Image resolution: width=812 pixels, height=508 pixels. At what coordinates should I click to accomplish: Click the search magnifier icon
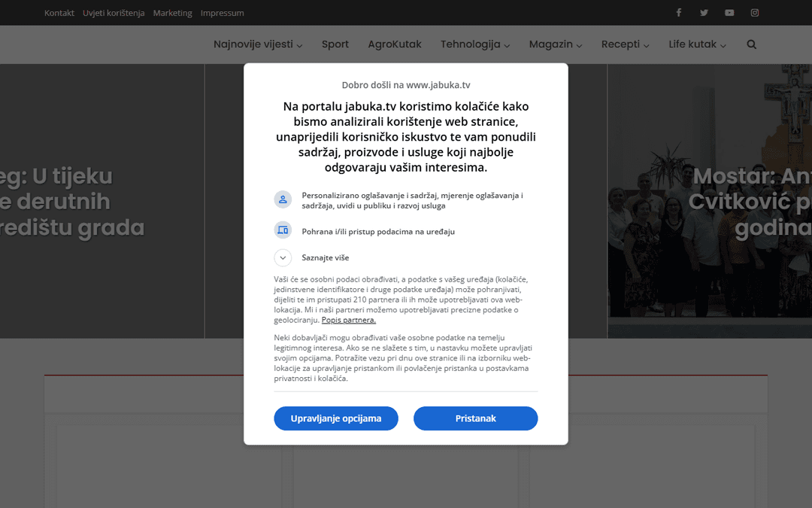(751, 44)
